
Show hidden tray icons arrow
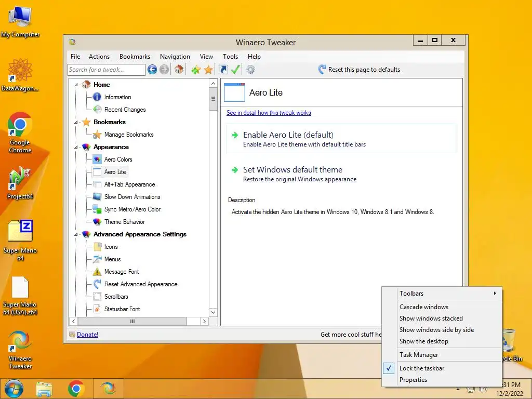click(x=458, y=389)
